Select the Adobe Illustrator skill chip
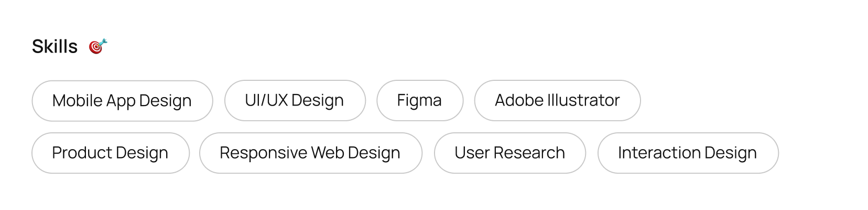 [557, 100]
